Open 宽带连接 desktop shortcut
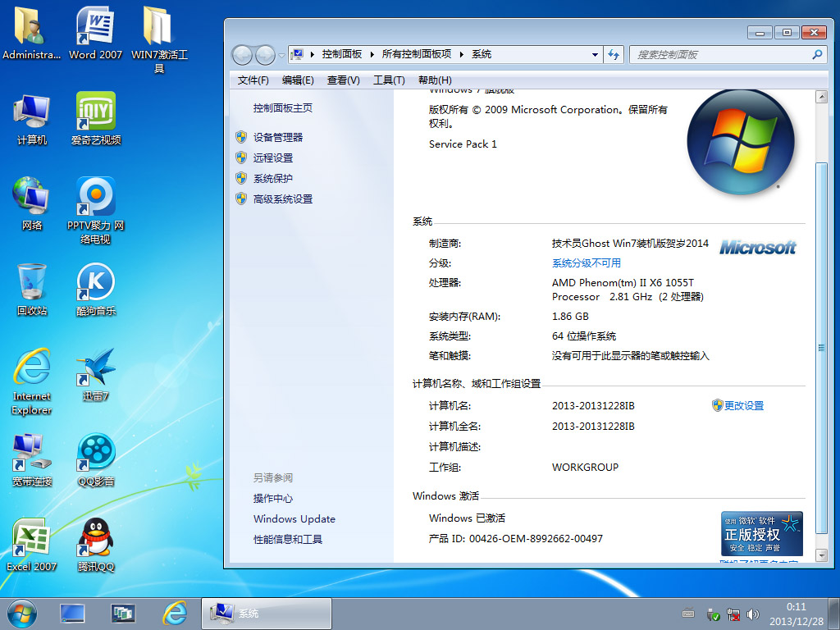The image size is (840, 630). click(x=32, y=460)
